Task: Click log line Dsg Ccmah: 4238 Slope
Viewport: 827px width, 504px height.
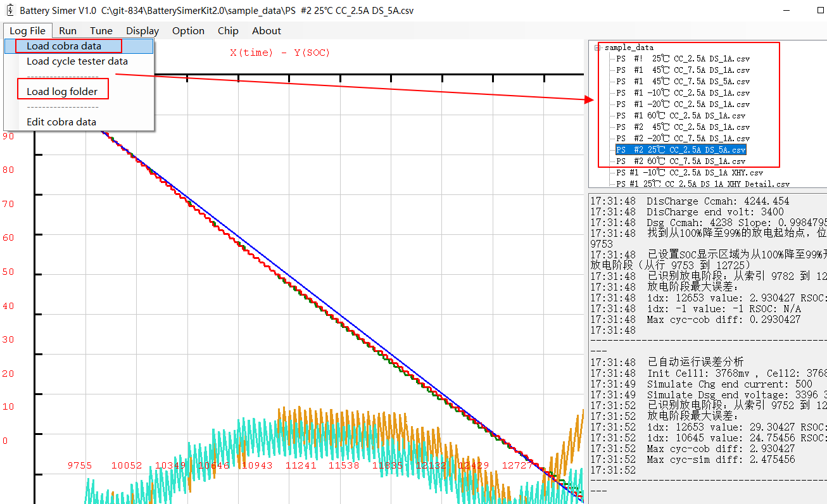Action: [708, 223]
